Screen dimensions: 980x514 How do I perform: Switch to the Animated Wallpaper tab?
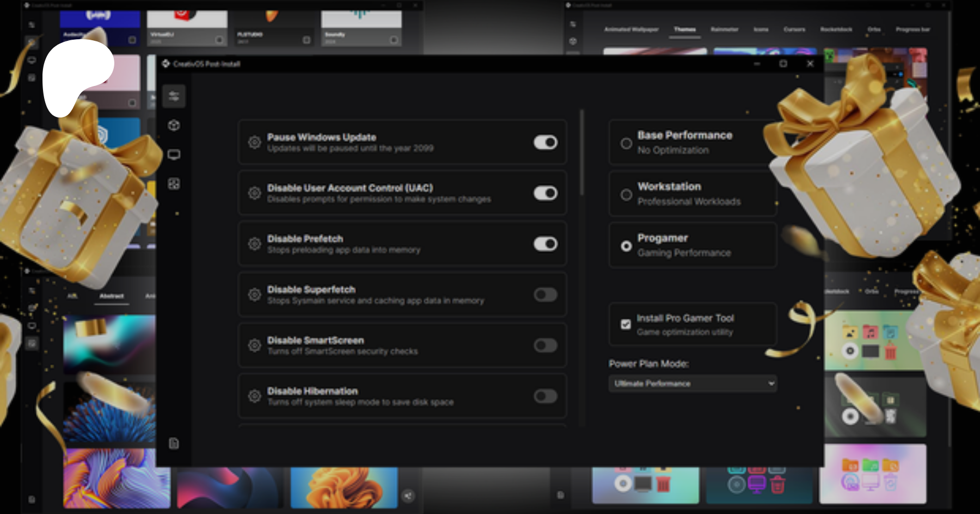click(631, 29)
